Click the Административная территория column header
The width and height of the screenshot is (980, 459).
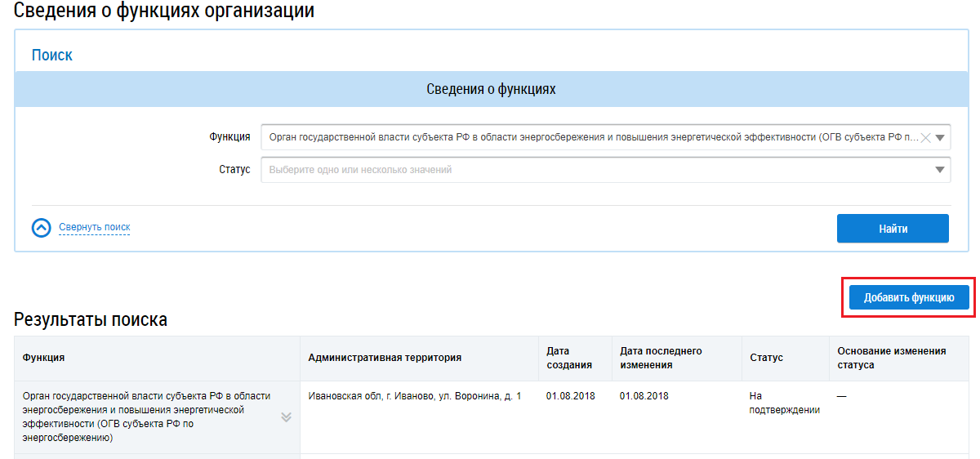point(385,358)
